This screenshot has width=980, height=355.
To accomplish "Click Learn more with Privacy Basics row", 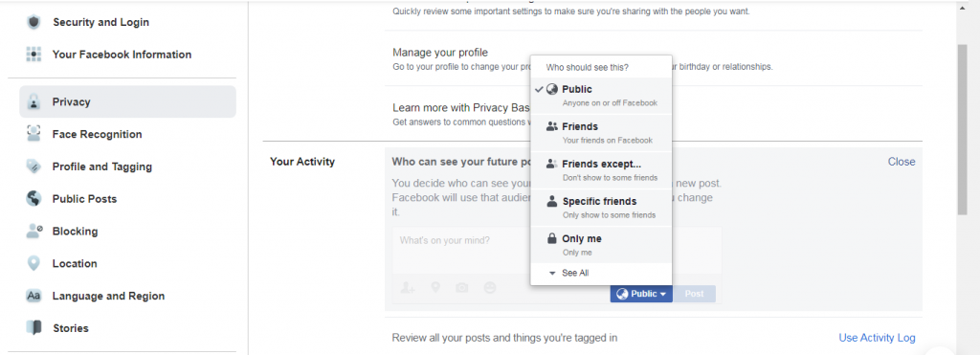I will 654,114.
